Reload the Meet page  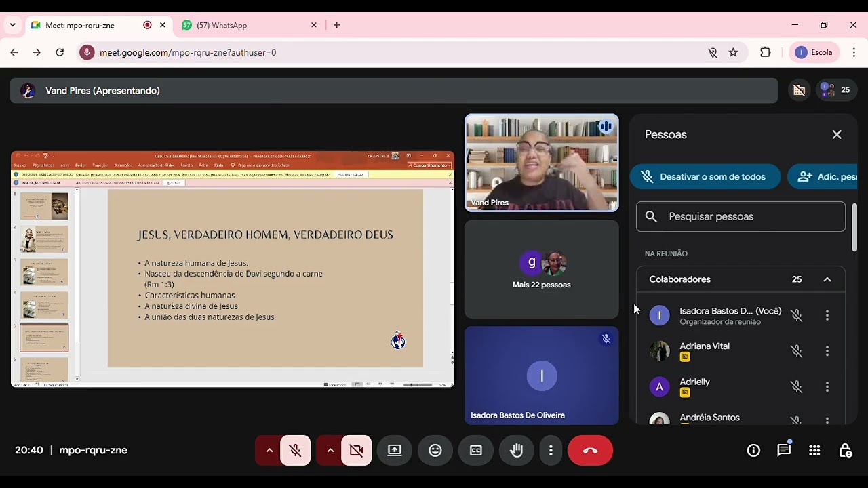pyautogui.click(x=60, y=52)
